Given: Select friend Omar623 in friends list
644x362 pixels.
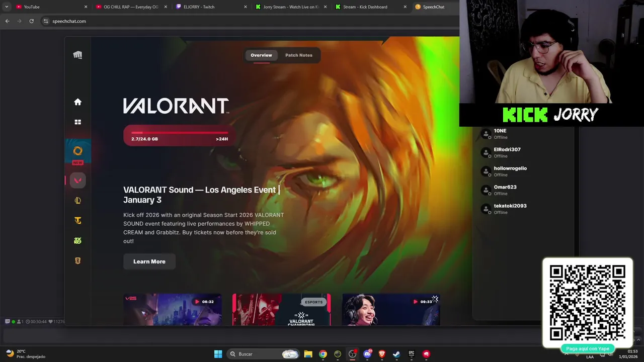Looking at the screenshot, I should (523, 190).
